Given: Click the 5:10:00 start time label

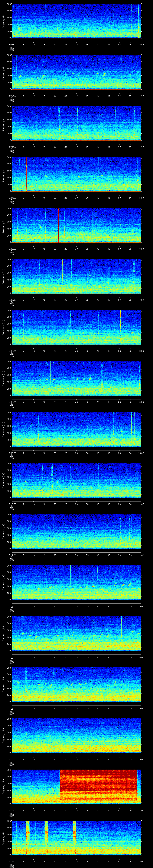Looking at the screenshot, I should click(x=12, y=504).
